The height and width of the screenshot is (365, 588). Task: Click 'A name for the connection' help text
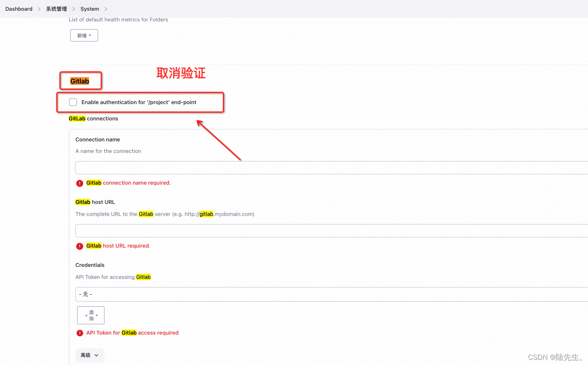point(108,151)
